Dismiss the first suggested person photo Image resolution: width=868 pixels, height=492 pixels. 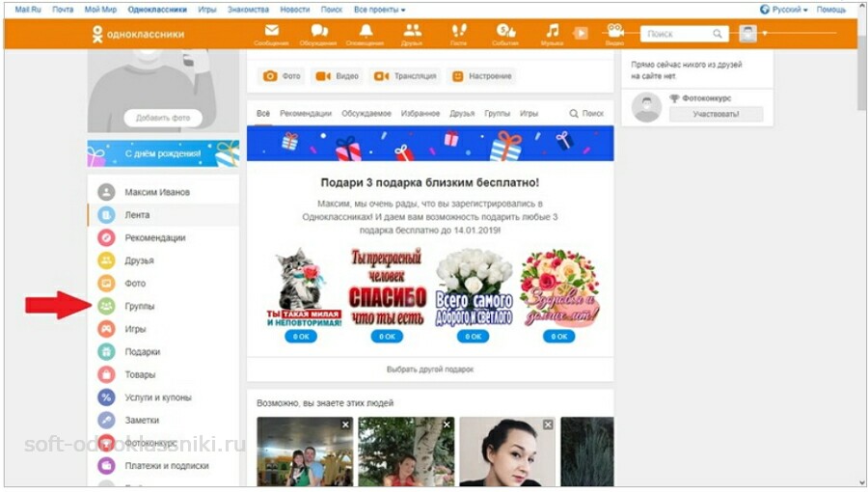pyautogui.click(x=345, y=424)
